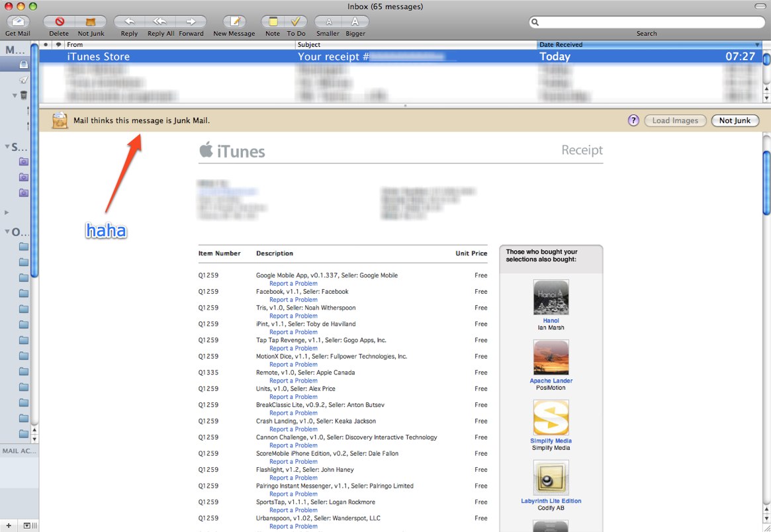Click the 07:27 time in message row

click(740, 56)
